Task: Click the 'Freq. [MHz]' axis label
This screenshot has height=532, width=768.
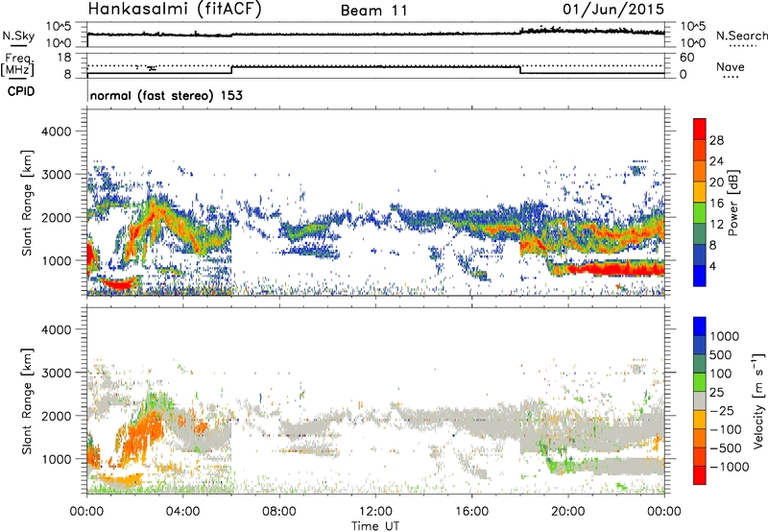Action: tap(17, 65)
